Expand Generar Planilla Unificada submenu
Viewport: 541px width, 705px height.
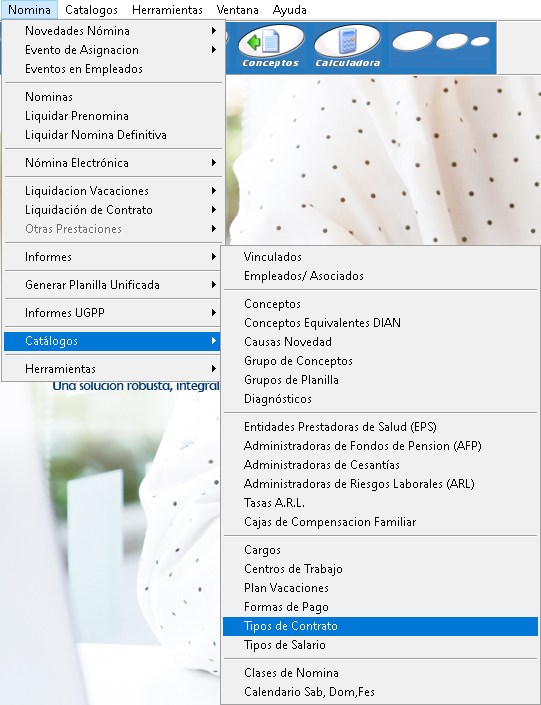point(113,285)
